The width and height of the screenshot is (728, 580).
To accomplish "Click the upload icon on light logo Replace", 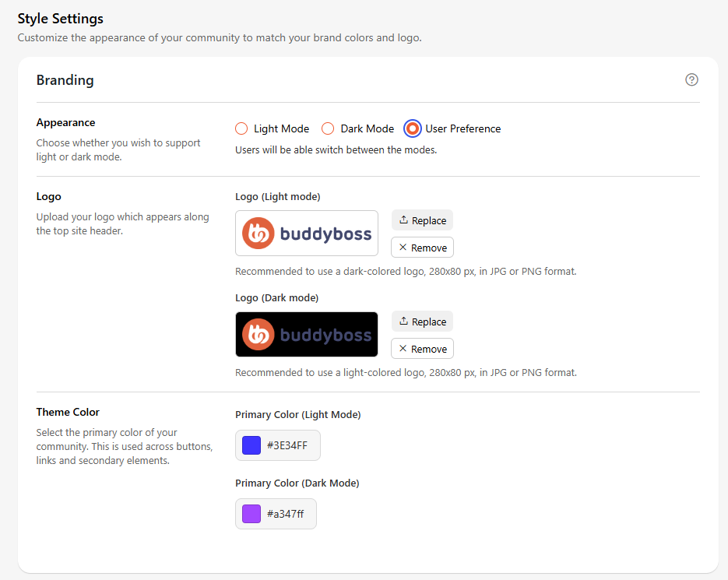I will 403,220.
